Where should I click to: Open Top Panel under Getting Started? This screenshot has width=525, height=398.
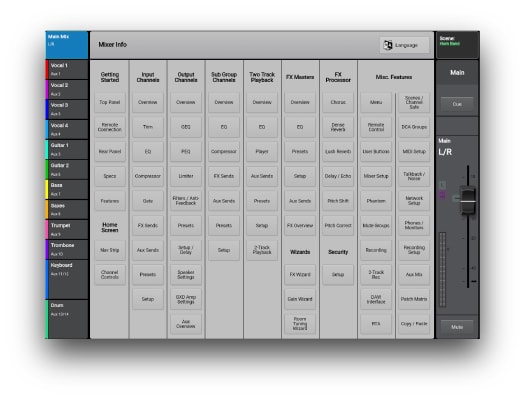click(110, 102)
